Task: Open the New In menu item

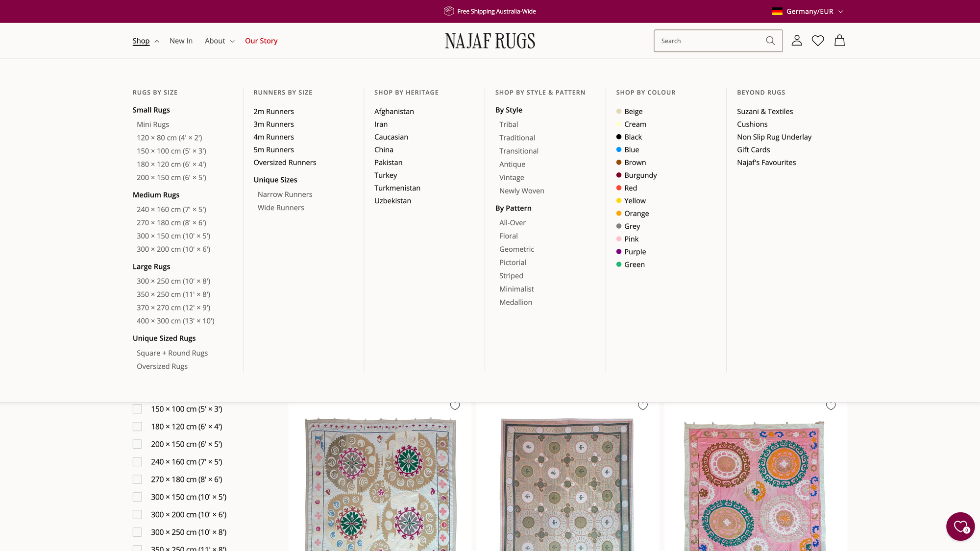Action: [181, 41]
